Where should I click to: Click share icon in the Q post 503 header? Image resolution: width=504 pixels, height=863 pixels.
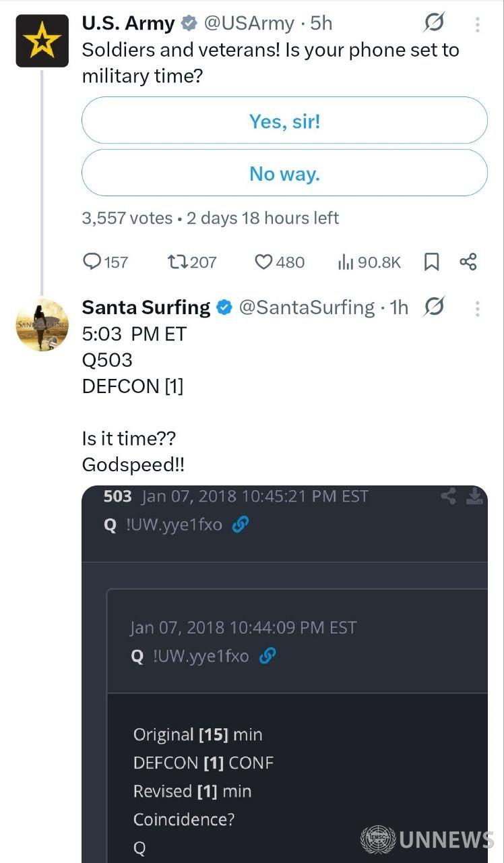click(x=448, y=496)
